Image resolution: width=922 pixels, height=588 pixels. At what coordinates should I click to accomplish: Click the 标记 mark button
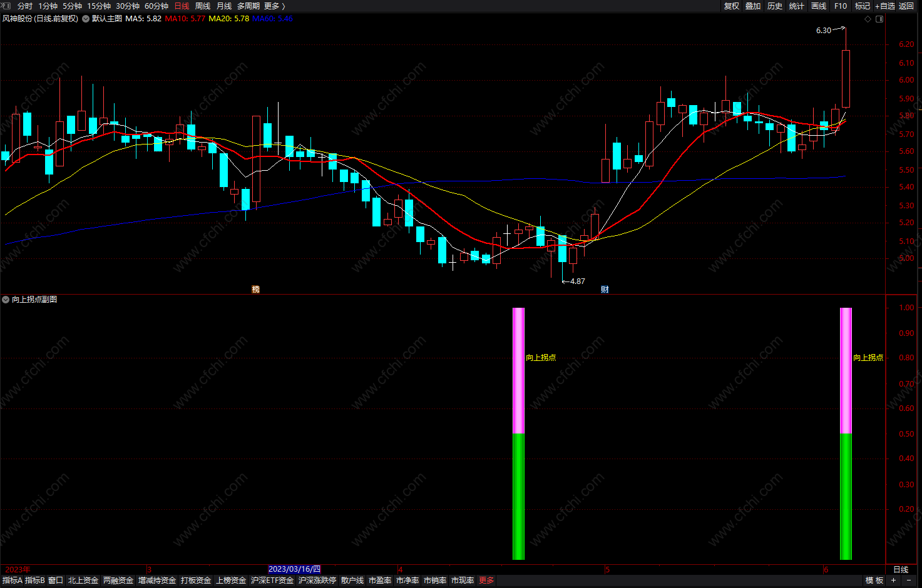[x=863, y=6]
